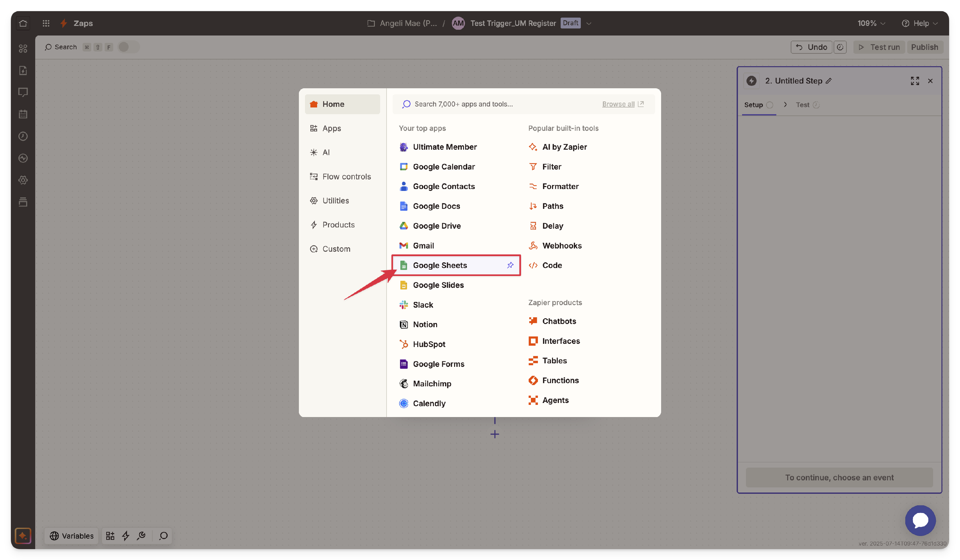Open the Zap details document icon in sidebar
960x560 pixels.
click(23, 70)
